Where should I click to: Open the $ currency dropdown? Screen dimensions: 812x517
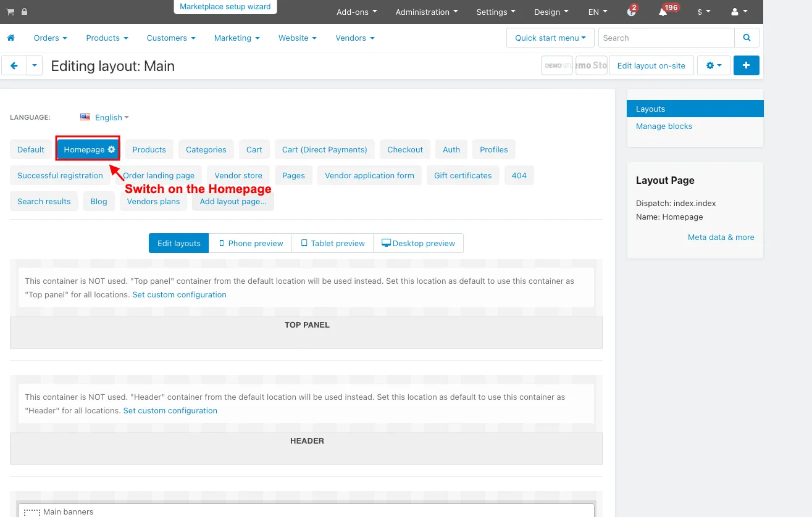[703, 12]
